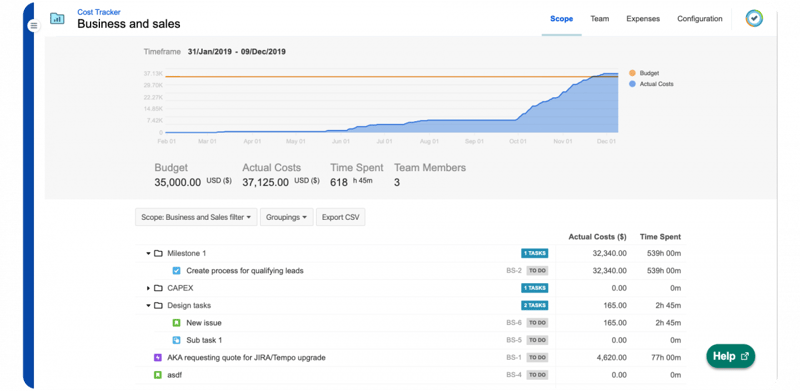Toggle the Actual Costs legend marker
Viewport: 800px width, 391px height.
[633, 84]
